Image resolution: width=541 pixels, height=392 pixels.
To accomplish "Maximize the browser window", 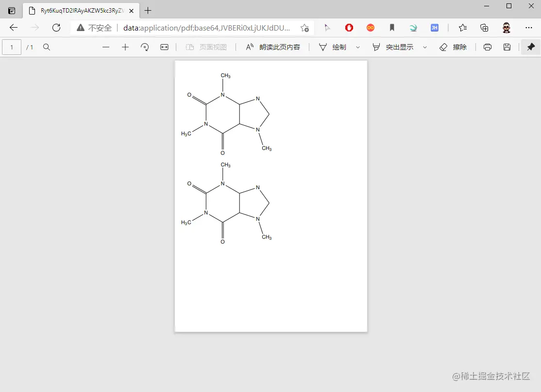I will [509, 6].
